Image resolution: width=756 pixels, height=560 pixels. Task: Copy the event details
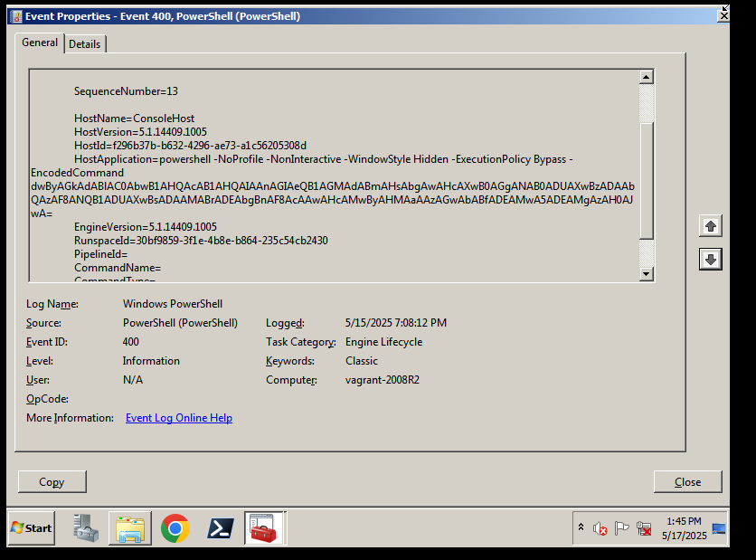click(52, 482)
